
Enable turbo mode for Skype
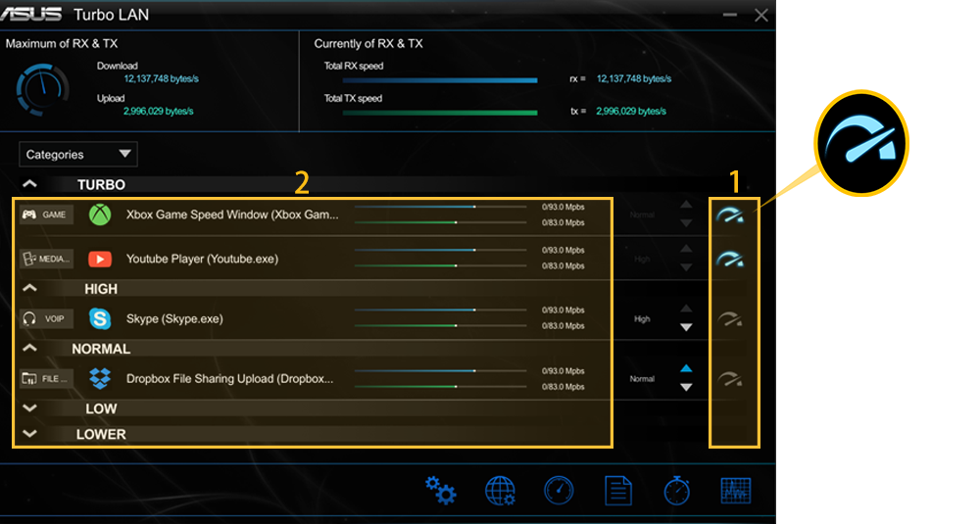click(x=730, y=318)
